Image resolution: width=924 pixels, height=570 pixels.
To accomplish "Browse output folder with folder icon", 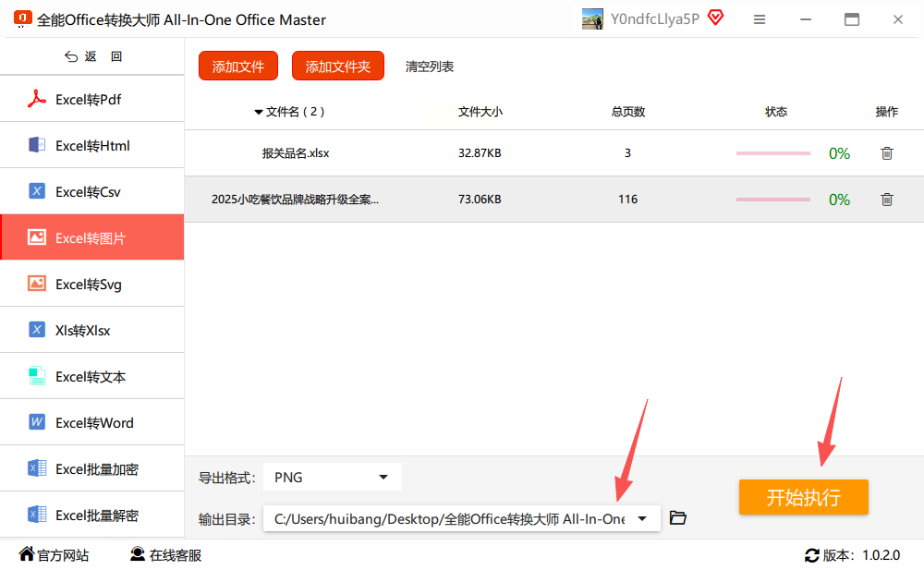I will pos(678,518).
